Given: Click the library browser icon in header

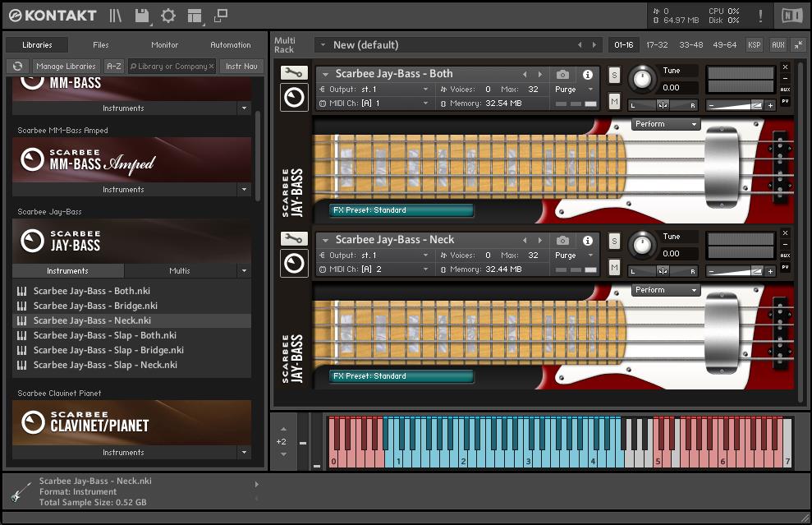Looking at the screenshot, I should pyautogui.click(x=116, y=16).
